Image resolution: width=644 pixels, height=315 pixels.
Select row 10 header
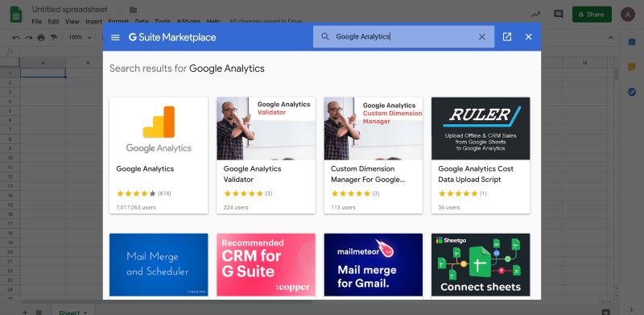tap(10, 158)
